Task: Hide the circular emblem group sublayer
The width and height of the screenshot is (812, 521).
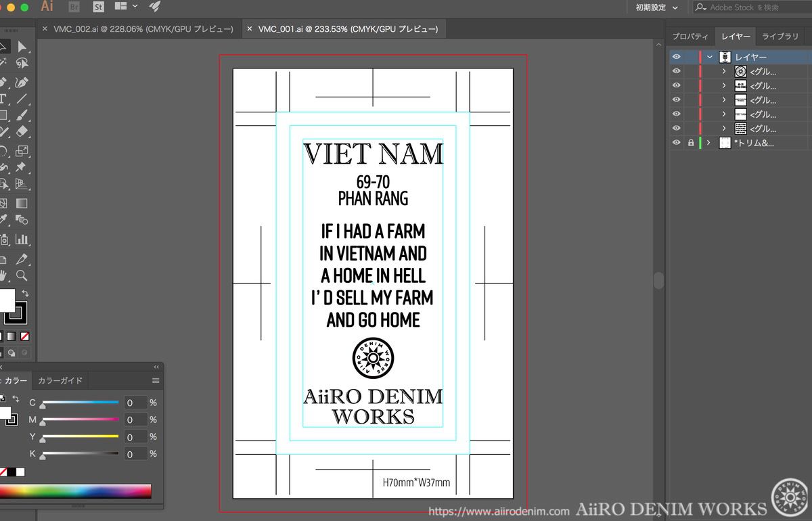Action: 676,72
